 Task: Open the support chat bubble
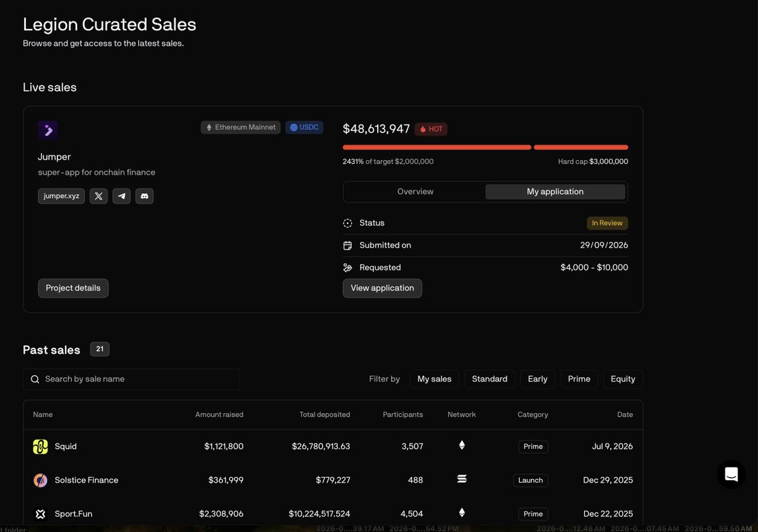(x=731, y=474)
